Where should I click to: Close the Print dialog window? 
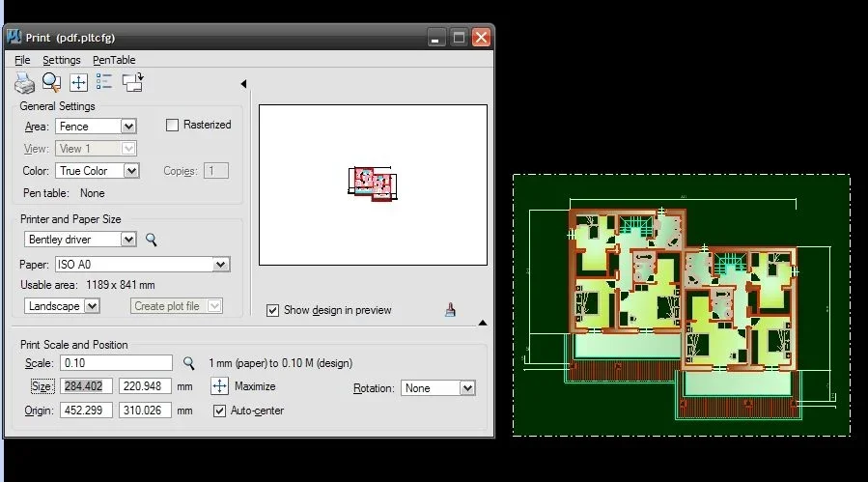point(481,38)
